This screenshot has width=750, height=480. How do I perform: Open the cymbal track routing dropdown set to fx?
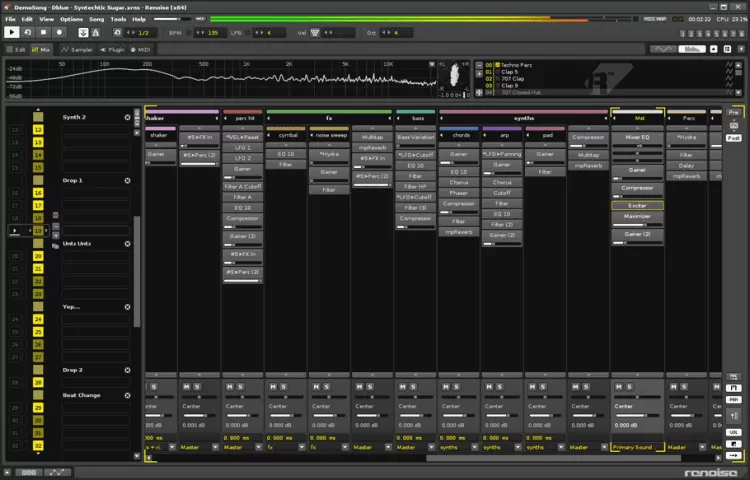coord(286,447)
